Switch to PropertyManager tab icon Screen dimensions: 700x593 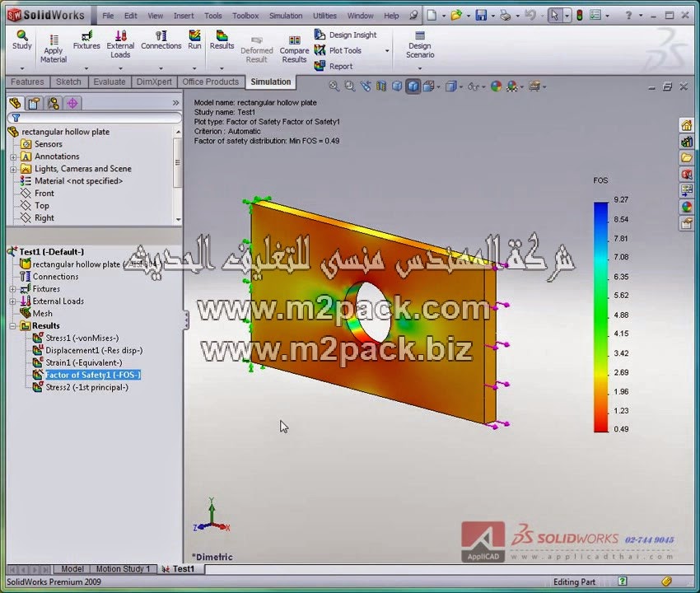[x=34, y=104]
